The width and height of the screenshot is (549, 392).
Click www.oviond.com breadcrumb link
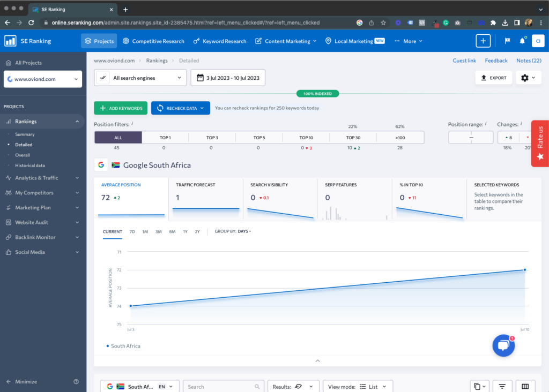pos(114,61)
